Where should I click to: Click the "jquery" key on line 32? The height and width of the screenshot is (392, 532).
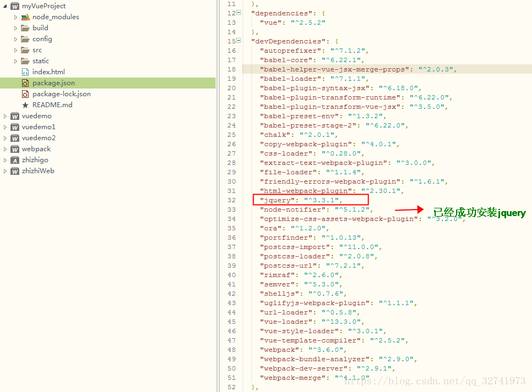pos(277,200)
